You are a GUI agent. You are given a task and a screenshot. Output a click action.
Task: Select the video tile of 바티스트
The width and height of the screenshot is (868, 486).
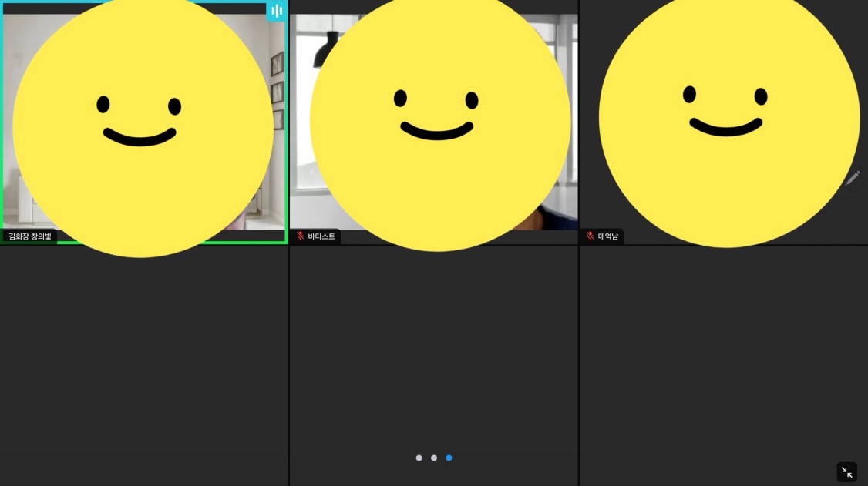(x=434, y=122)
